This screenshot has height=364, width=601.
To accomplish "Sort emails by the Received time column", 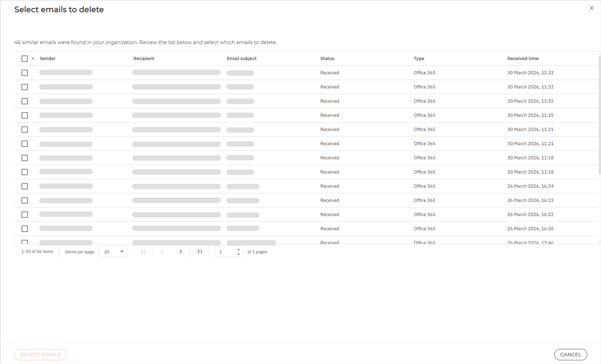I will tap(523, 58).
